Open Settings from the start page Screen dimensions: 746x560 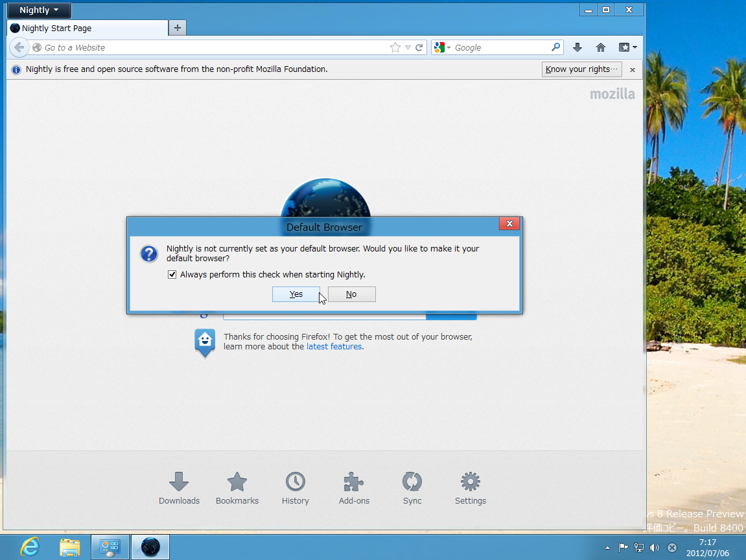pos(471,488)
